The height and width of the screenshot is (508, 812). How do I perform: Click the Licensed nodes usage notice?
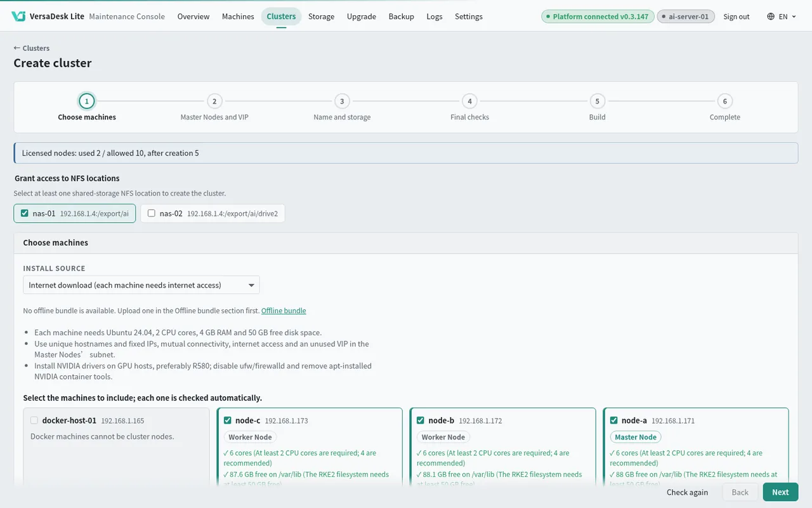406,153
